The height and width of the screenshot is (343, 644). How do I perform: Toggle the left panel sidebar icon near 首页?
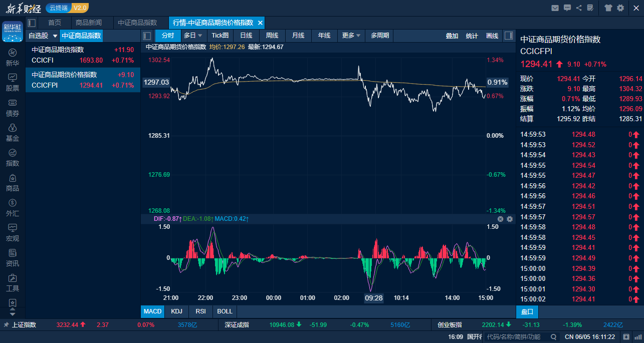pyautogui.click(x=32, y=23)
